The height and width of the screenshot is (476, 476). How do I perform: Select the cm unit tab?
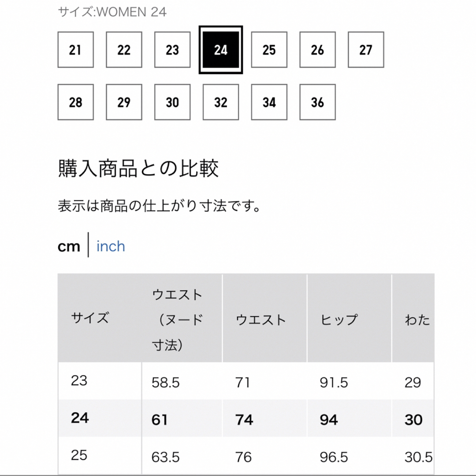pos(69,246)
